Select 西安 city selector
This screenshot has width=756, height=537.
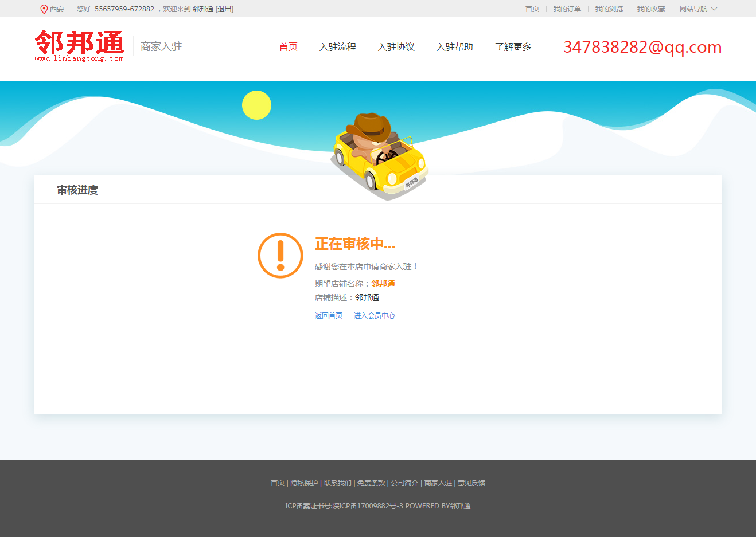[x=56, y=9]
